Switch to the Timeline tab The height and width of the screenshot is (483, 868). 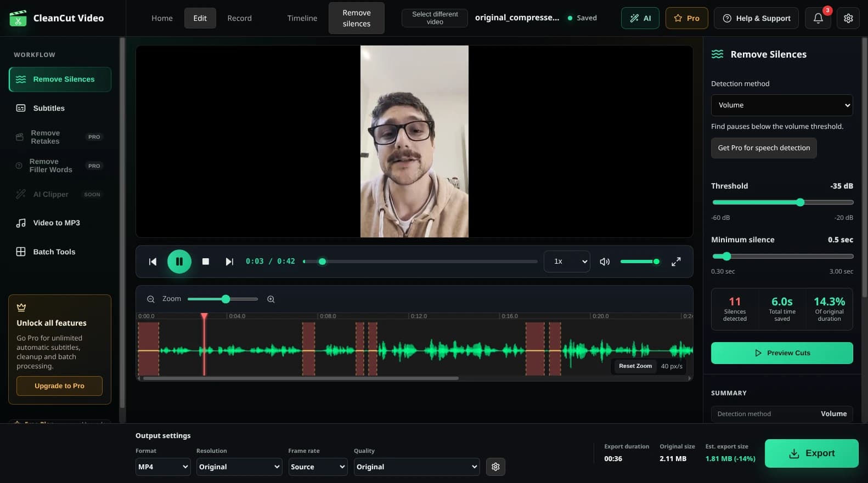[302, 18]
